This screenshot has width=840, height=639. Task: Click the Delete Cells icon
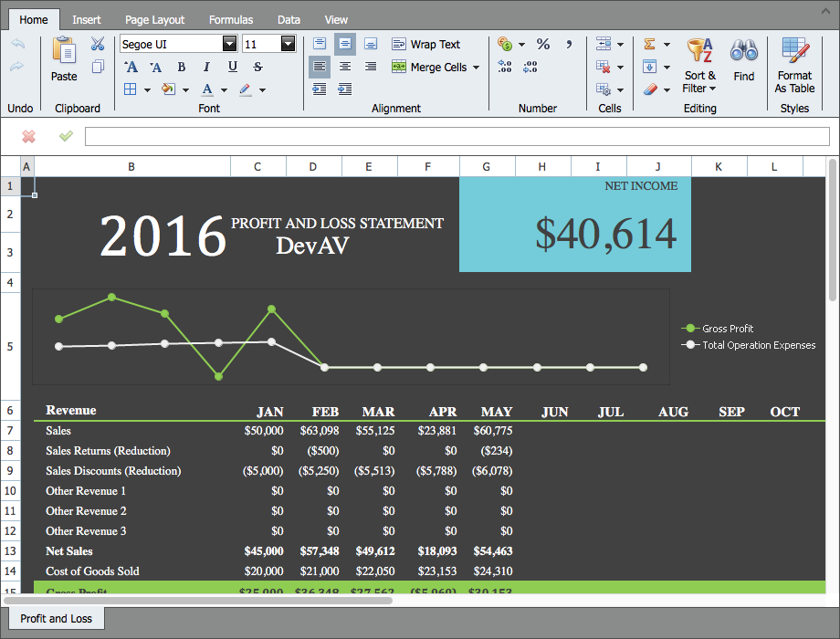click(604, 67)
